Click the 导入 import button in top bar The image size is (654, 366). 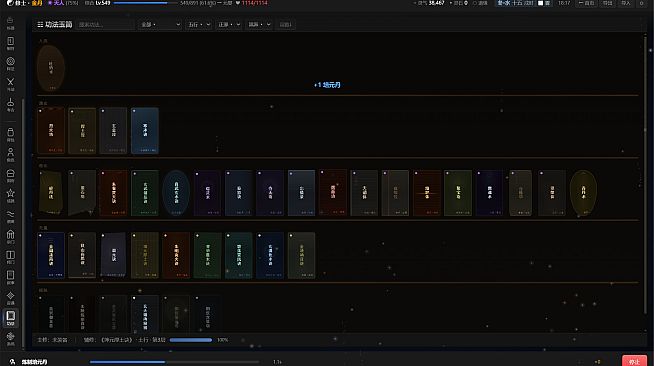click(626, 3)
